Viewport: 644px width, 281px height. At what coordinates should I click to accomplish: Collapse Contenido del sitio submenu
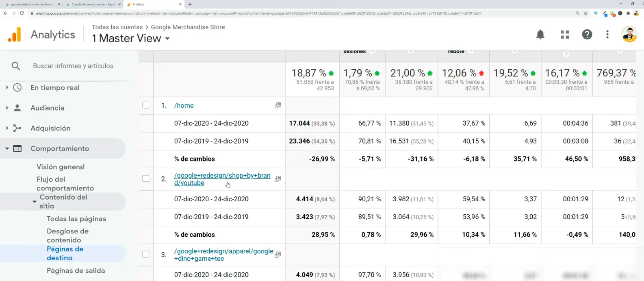35,201
